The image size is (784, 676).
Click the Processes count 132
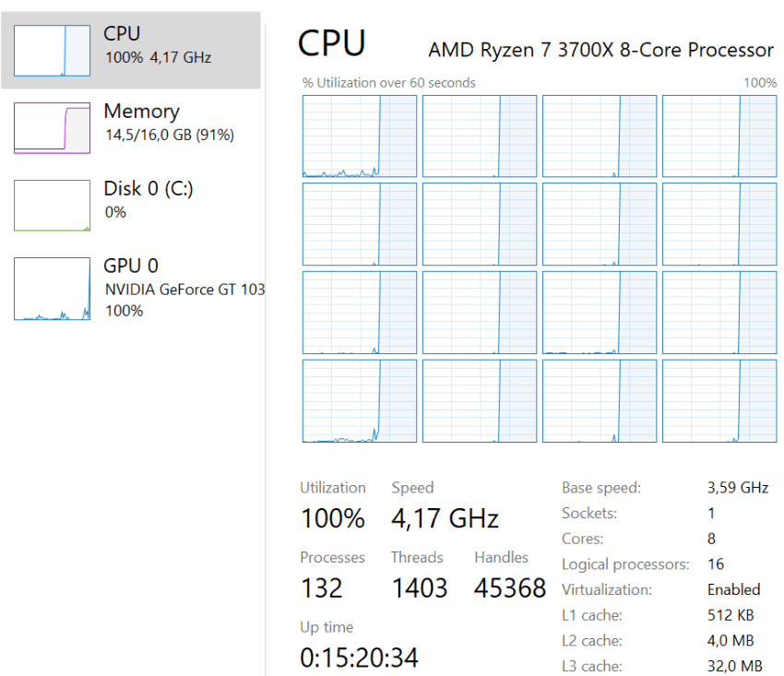321,587
